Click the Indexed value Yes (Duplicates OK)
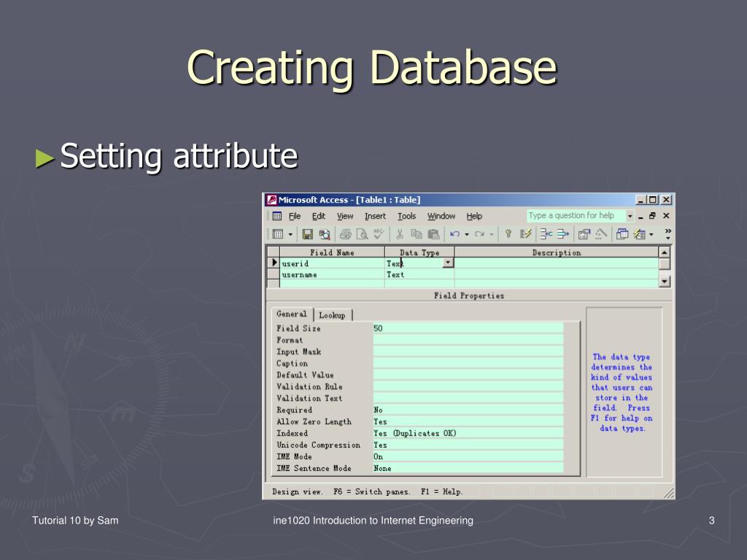Image resolution: width=747 pixels, height=560 pixels. click(x=468, y=433)
